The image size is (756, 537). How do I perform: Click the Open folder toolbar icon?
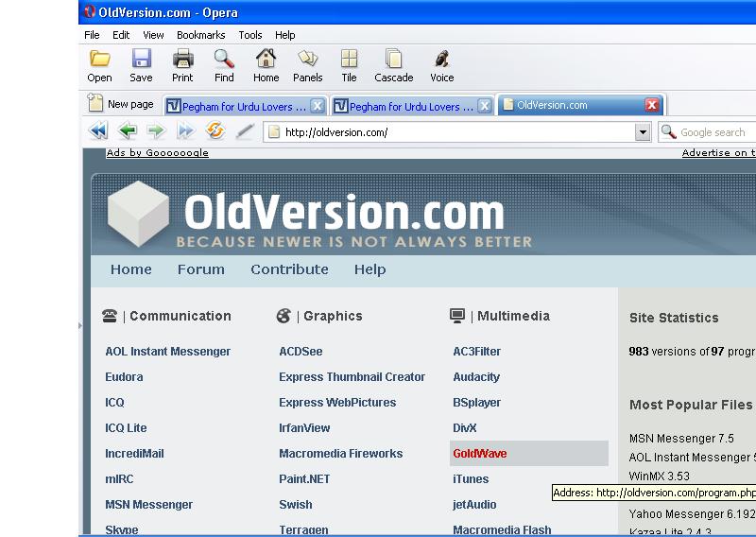pos(99,60)
